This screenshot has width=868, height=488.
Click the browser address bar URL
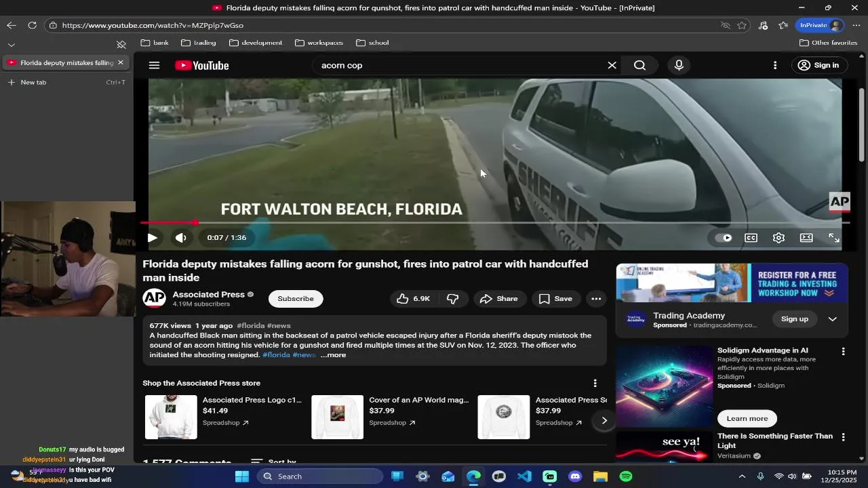click(x=153, y=25)
